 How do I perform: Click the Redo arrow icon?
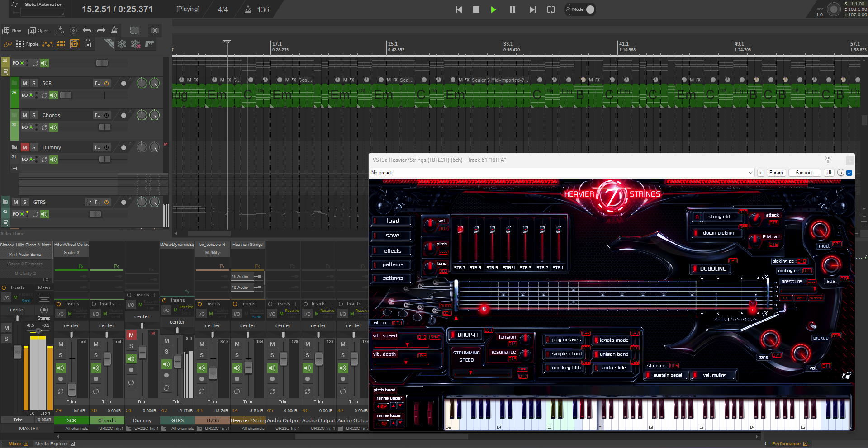tap(101, 30)
